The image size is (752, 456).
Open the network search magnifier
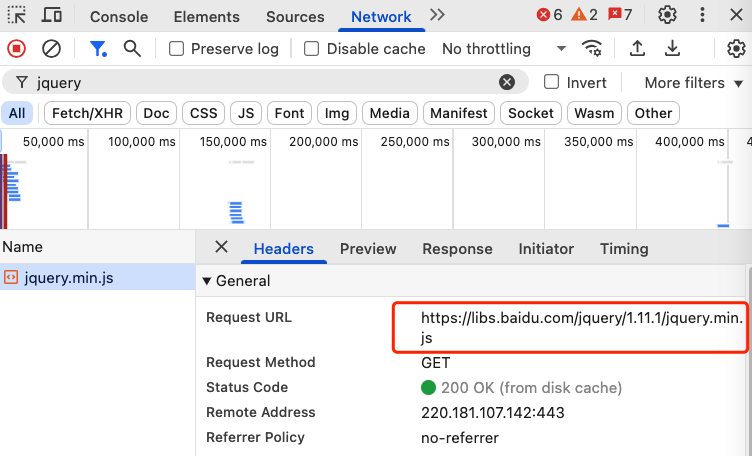[x=132, y=48]
